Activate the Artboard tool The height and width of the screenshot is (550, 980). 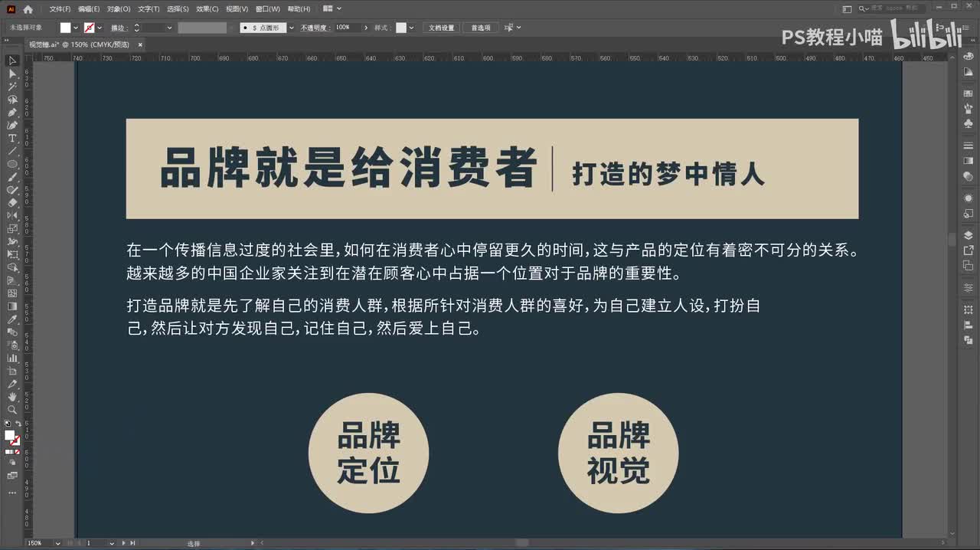12,372
